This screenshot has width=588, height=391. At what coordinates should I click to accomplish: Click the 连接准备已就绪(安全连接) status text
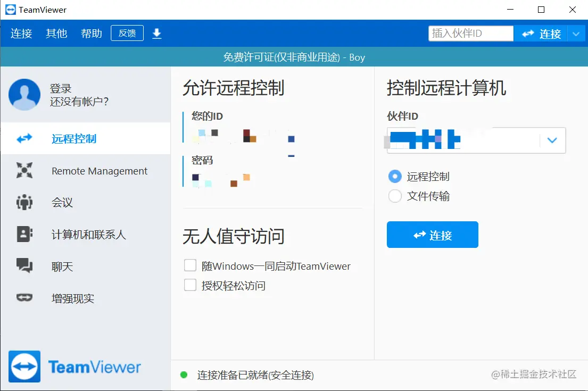tap(255, 375)
